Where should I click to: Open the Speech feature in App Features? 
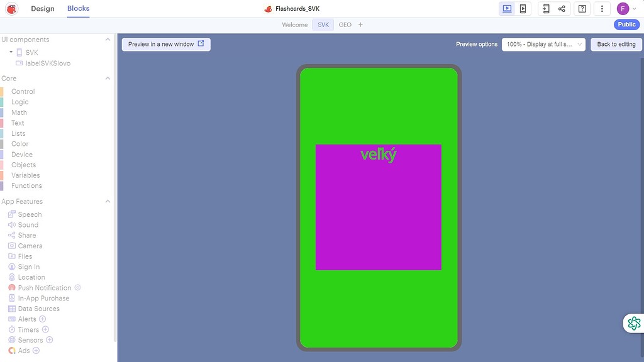tap(29, 214)
